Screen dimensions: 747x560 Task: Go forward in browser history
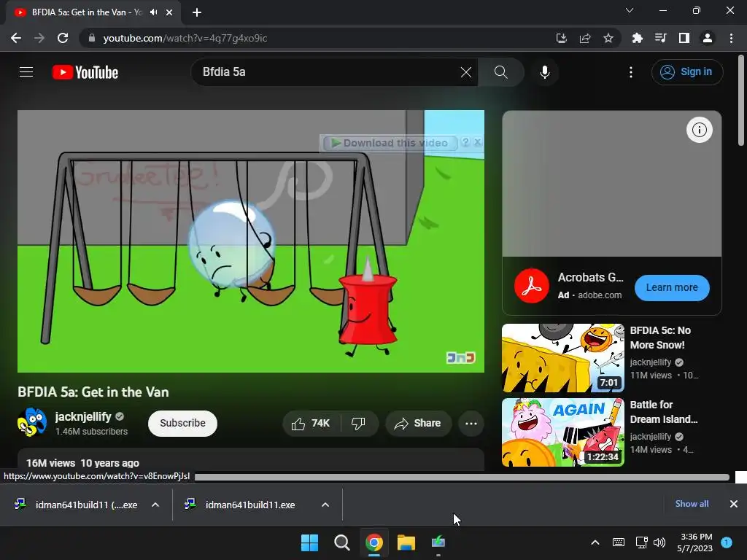[x=39, y=38]
